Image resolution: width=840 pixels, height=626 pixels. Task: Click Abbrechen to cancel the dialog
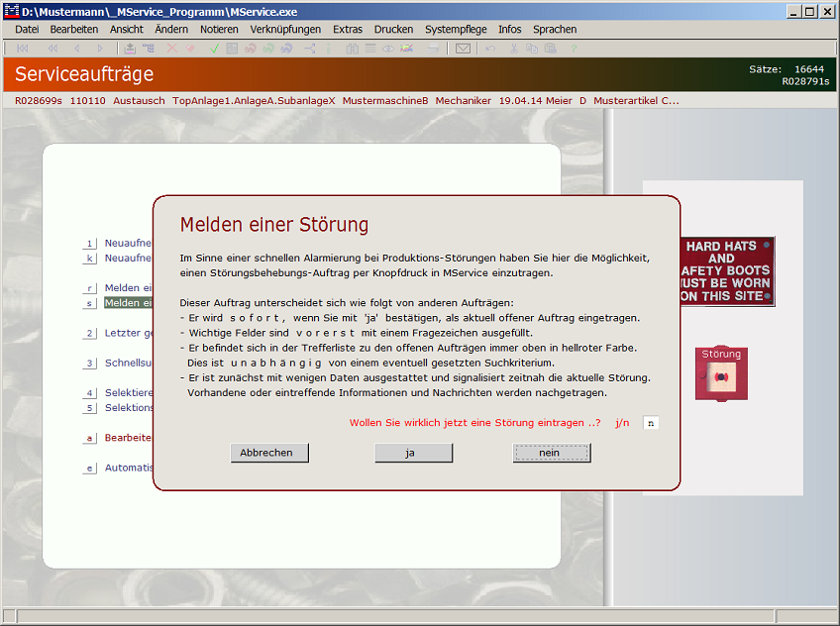[268, 453]
